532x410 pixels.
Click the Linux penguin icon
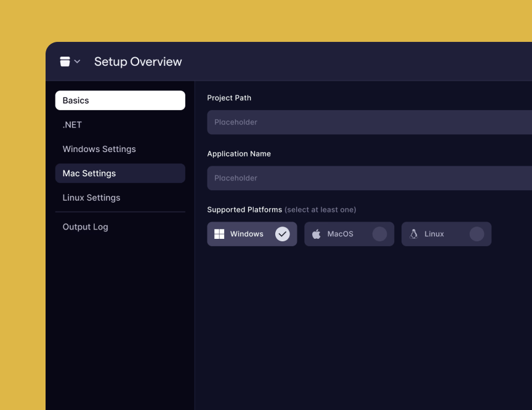point(414,234)
